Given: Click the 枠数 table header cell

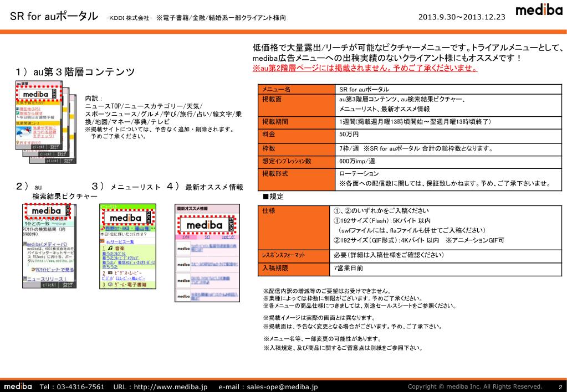Looking at the screenshot, I should point(297,148).
